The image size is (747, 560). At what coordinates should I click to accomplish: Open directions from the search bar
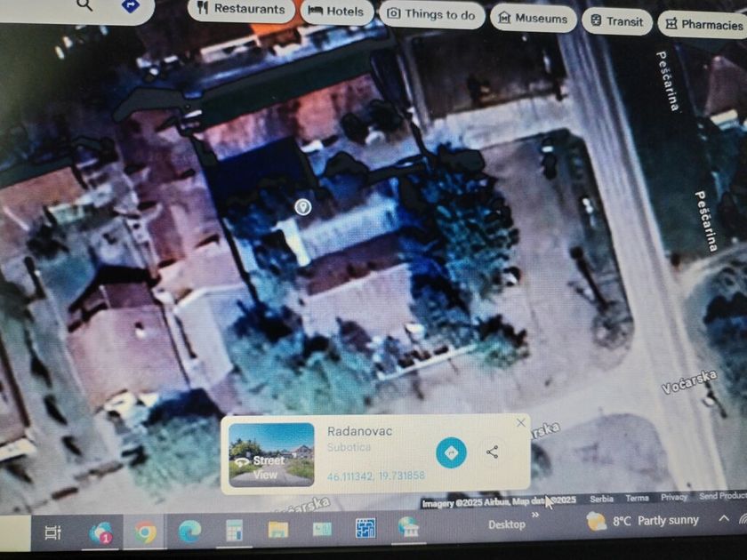130,6
